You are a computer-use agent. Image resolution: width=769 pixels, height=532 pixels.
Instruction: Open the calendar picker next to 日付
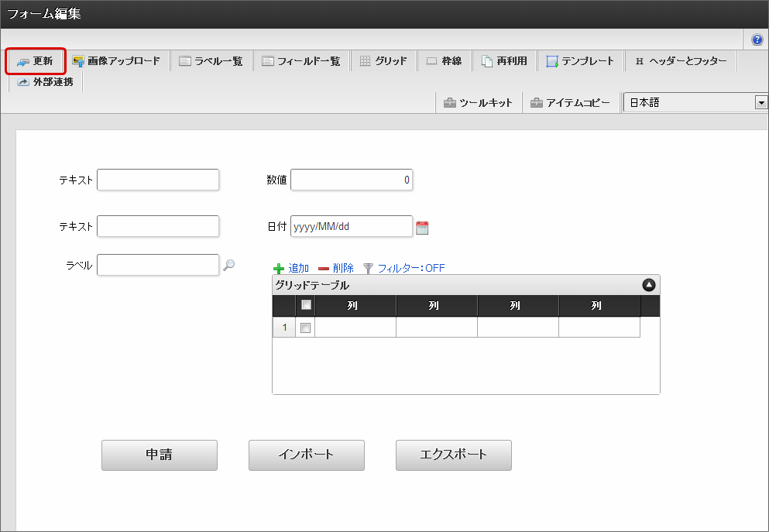422,228
